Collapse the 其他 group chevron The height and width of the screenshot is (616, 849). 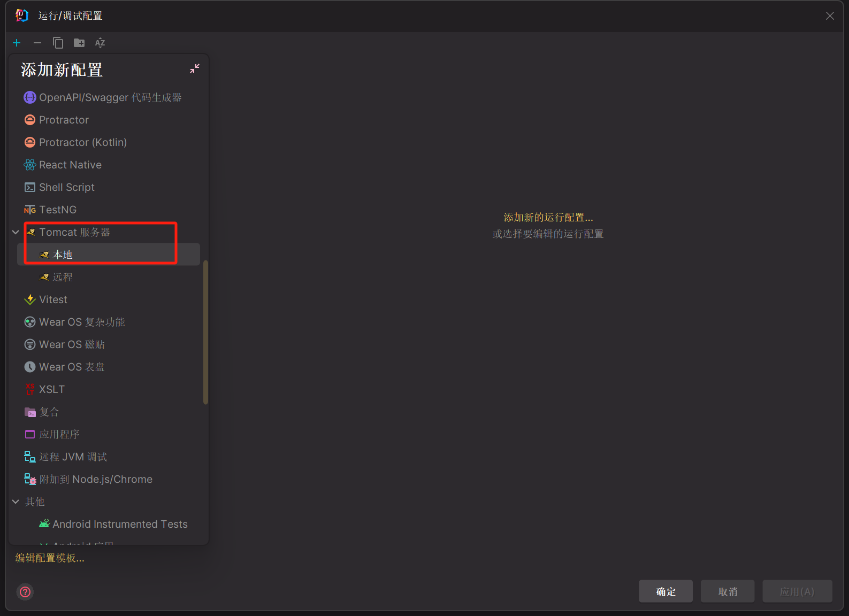(x=16, y=502)
